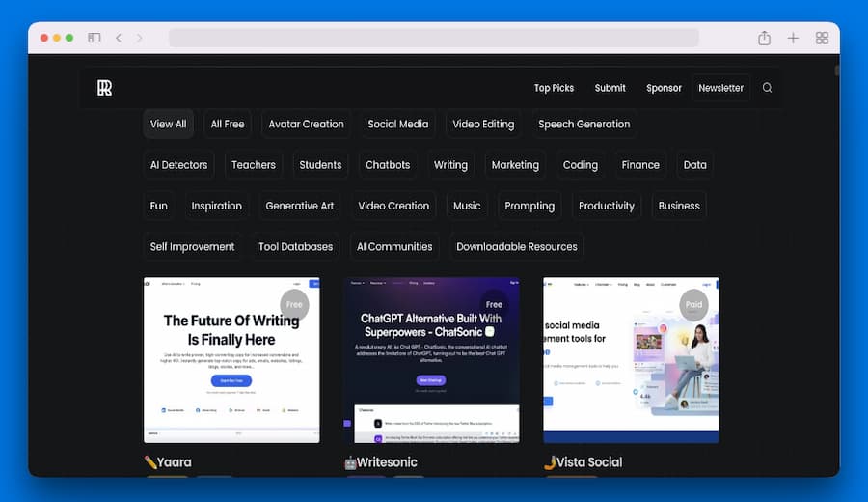The image size is (868, 502).
Task: Choose the Coding category
Action: (581, 165)
